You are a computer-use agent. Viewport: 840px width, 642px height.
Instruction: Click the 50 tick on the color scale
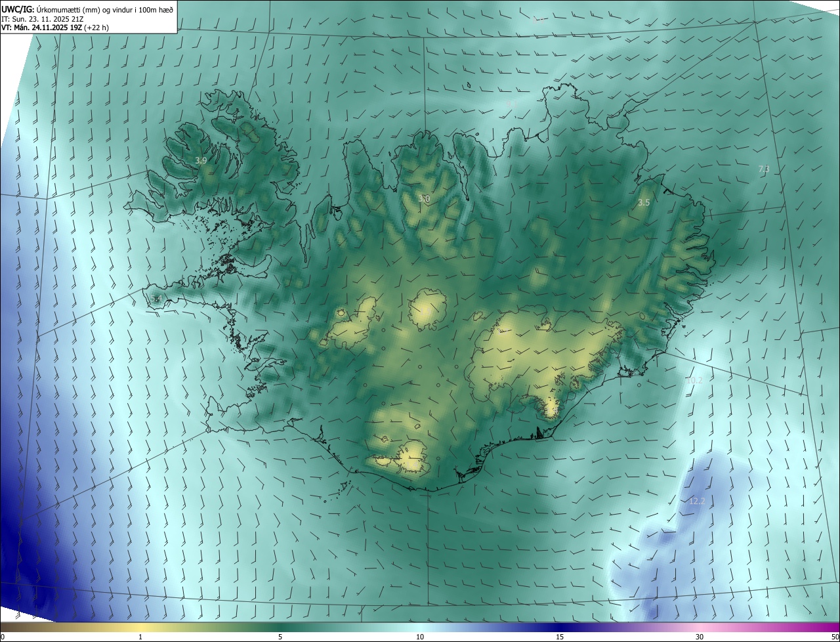point(835,637)
